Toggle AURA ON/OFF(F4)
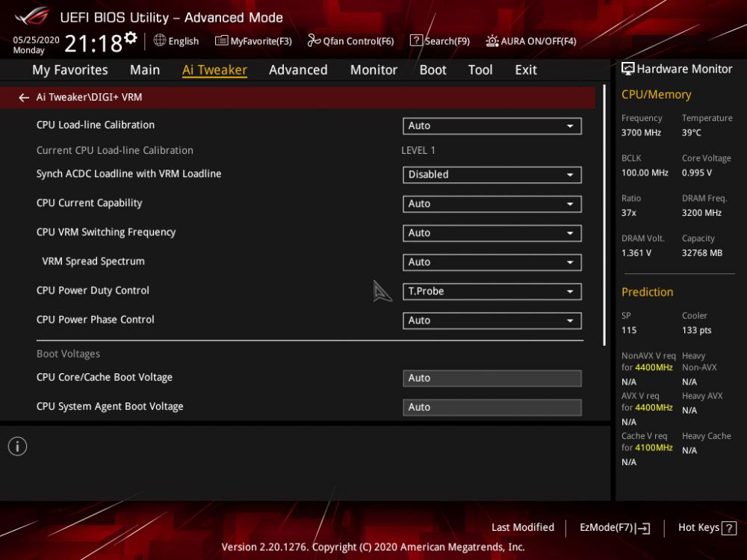The height and width of the screenshot is (560, 747). point(530,41)
